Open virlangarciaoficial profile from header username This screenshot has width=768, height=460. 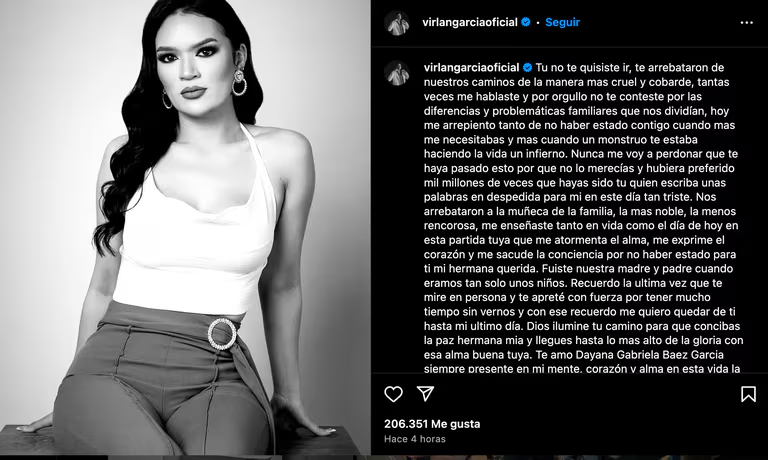click(470, 22)
